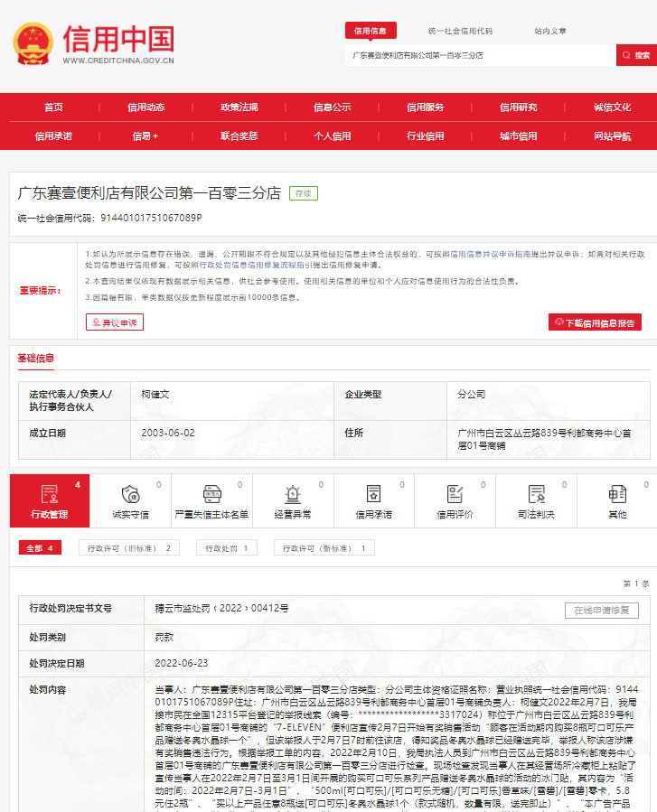The width and height of the screenshot is (657, 812).
Task: Select the 其他 category icon
Action: click(x=616, y=494)
